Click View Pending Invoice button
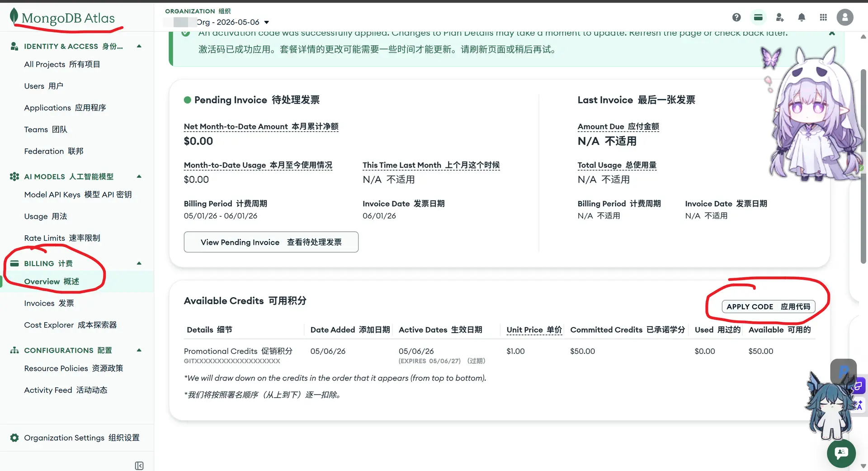Screen dimensions: 868x471 [271, 242]
